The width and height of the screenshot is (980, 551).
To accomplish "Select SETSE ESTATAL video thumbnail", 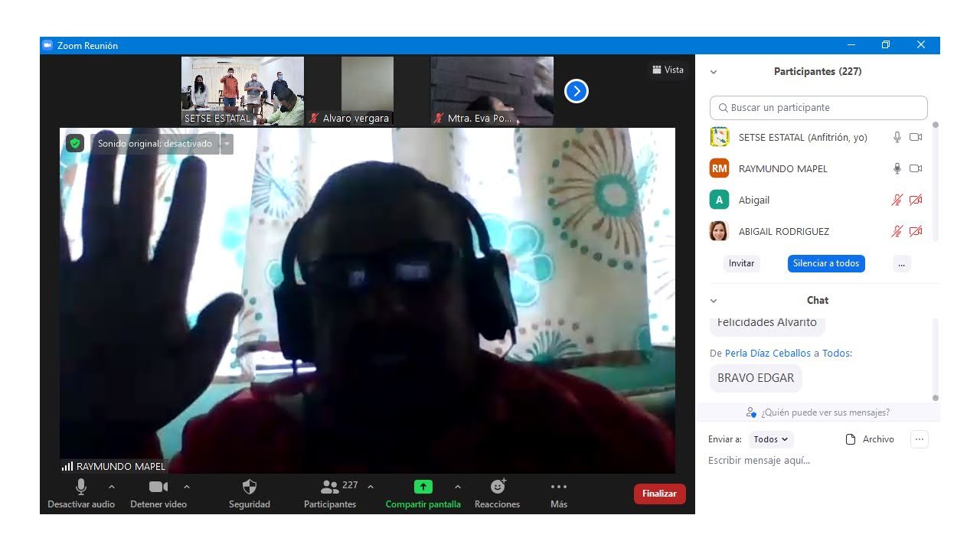I will tap(243, 91).
